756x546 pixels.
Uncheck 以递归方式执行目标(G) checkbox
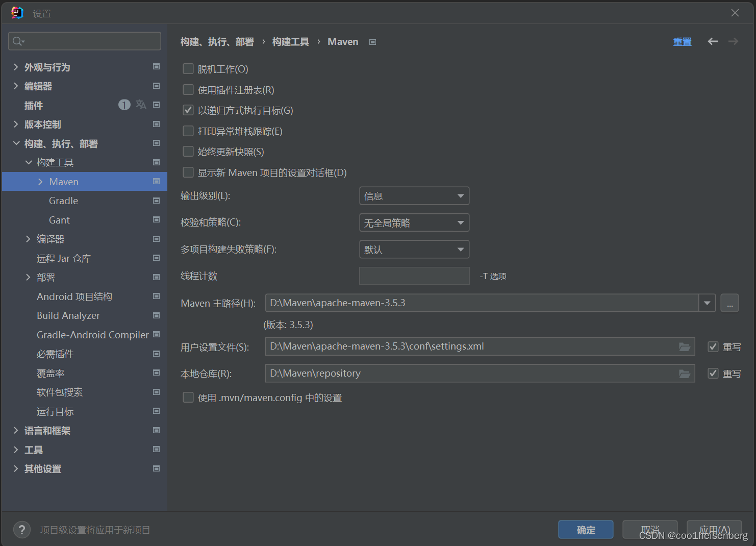coord(188,110)
